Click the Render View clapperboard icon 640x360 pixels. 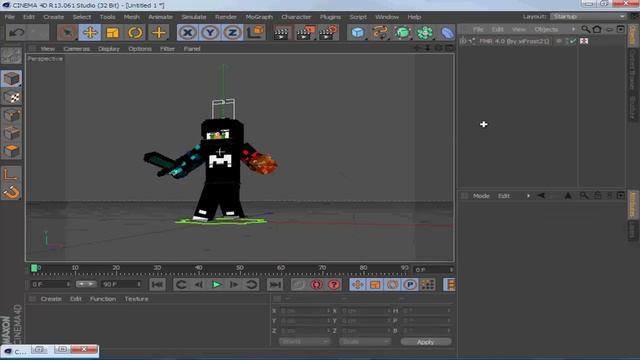click(x=282, y=32)
